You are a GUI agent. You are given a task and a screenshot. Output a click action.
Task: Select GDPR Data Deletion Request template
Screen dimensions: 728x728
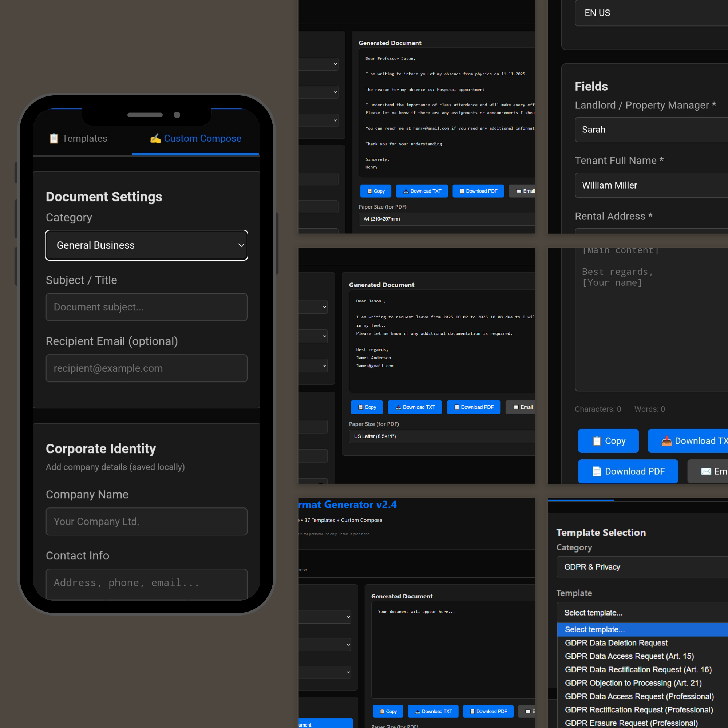pos(616,643)
